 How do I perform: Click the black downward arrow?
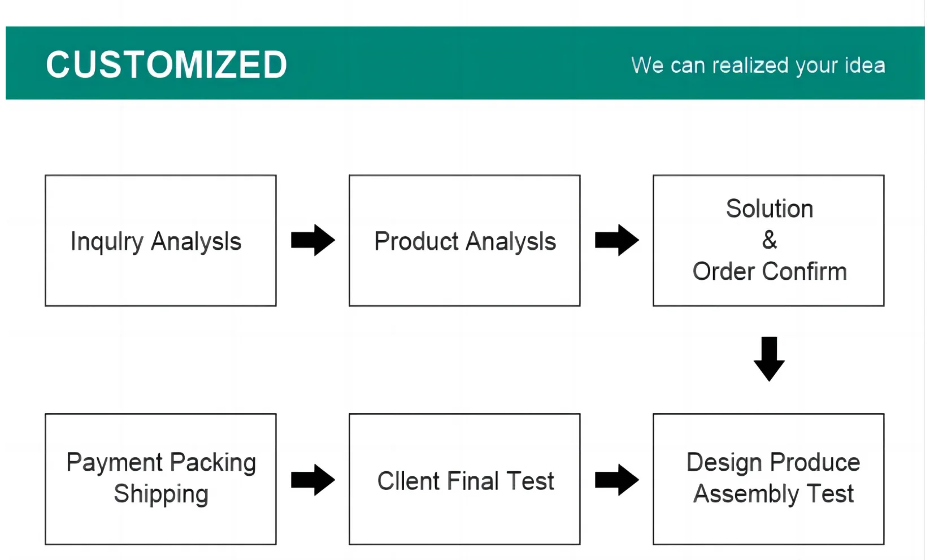tap(769, 359)
